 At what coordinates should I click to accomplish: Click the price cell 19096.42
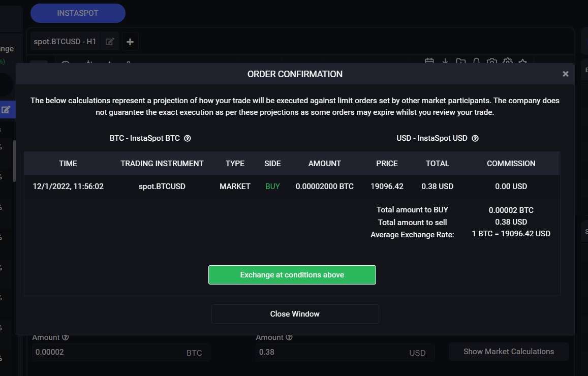pyautogui.click(x=387, y=186)
